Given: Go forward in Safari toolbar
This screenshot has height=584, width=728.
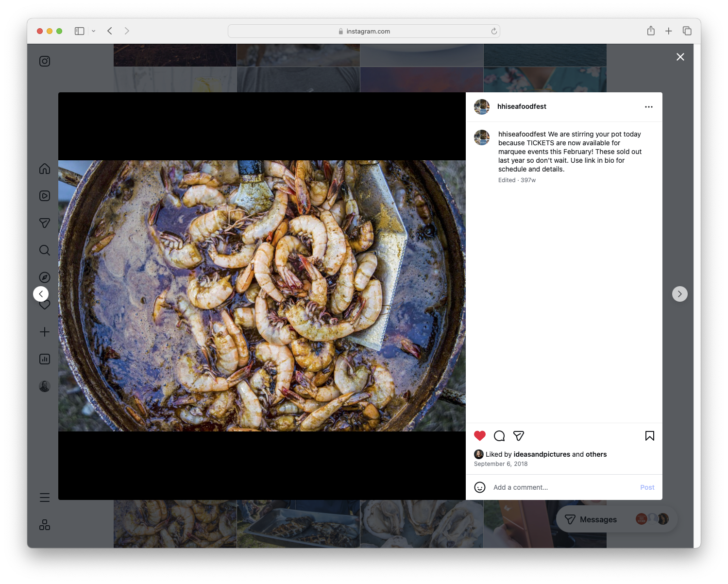Looking at the screenshot, I should 127,31.
